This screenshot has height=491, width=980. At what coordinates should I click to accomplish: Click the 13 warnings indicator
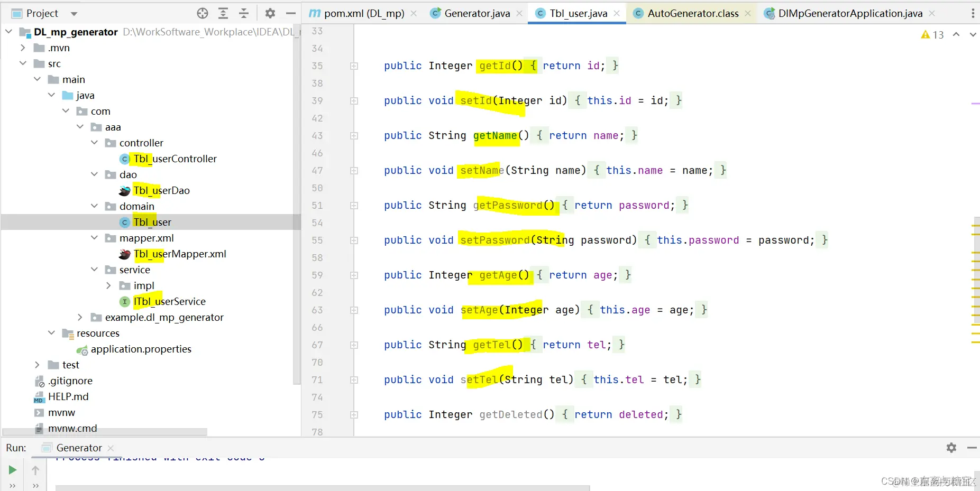point(932,34)
